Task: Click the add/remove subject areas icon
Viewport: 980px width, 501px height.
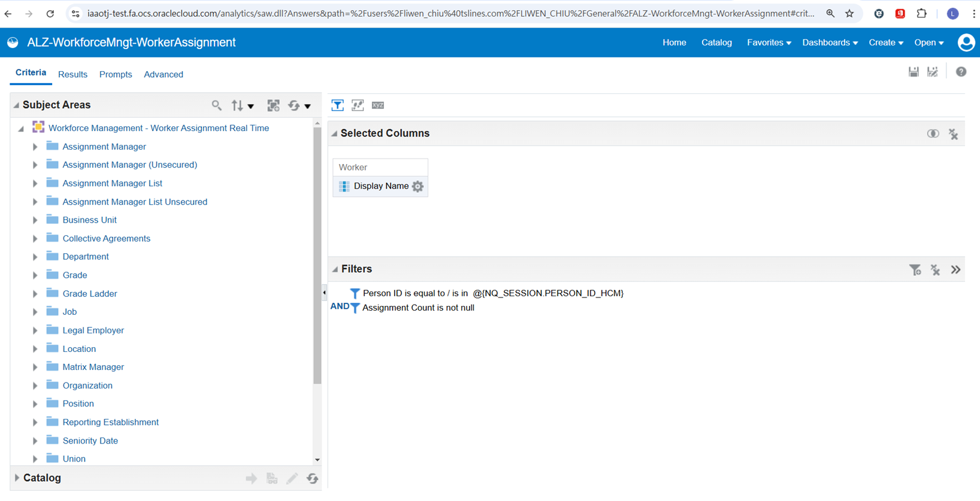Action: pyautogui.click(x=273, y=105)
